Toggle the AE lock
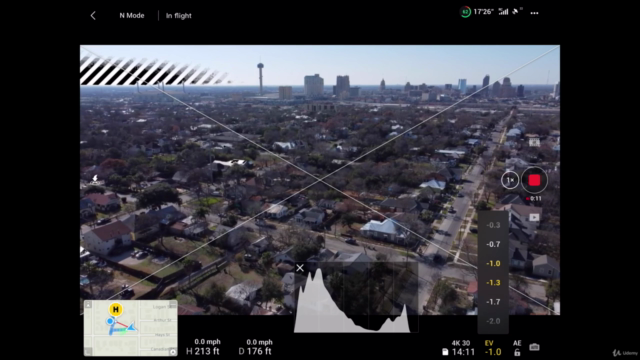640x360 pixels. tap(517, 348)
